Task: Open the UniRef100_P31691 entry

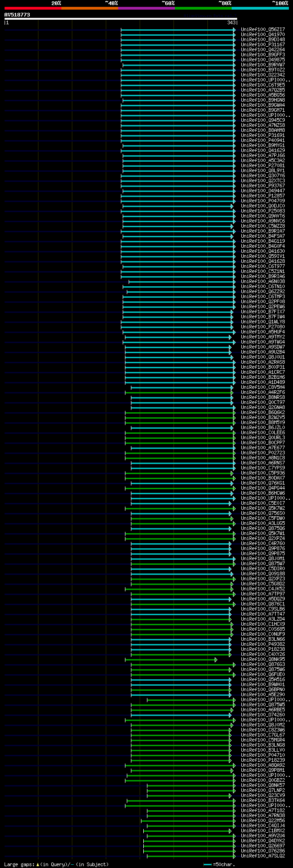Action: pos(263,135)
